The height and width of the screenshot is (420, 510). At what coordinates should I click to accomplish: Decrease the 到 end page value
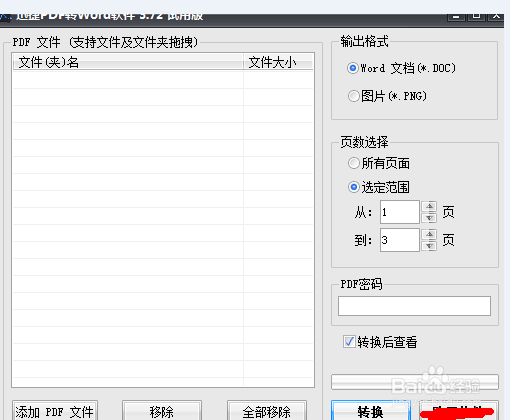point(429,246)
